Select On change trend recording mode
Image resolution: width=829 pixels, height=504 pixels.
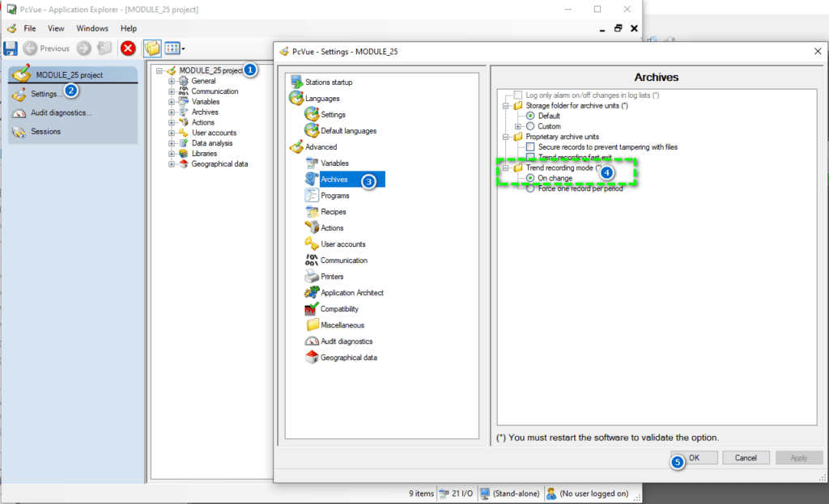tap(530, 178)
